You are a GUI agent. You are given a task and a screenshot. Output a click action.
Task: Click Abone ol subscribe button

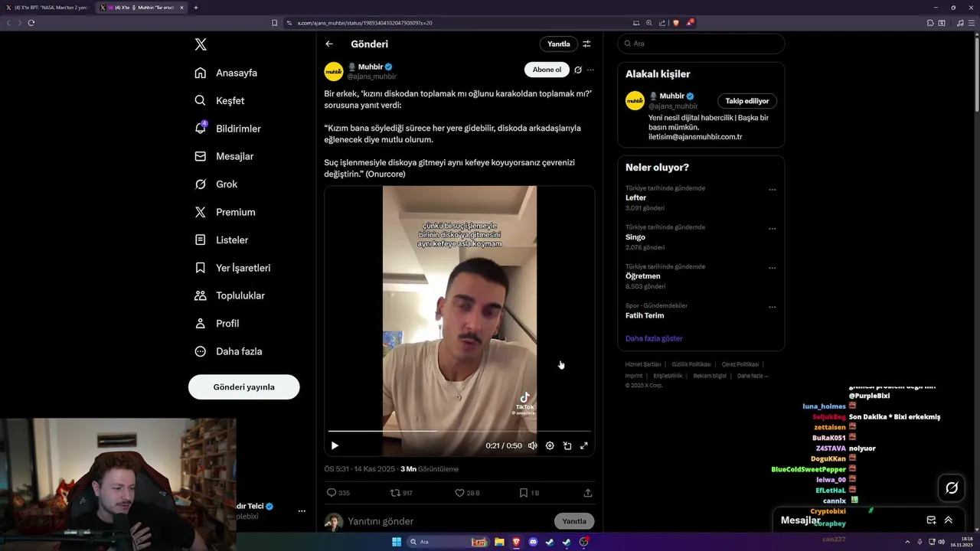click(547, 70)
